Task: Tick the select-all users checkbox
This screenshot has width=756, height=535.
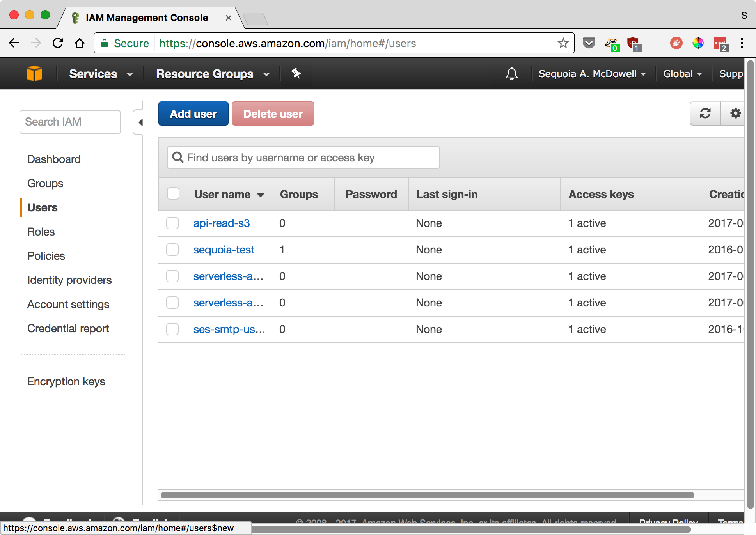Action: 173,194
